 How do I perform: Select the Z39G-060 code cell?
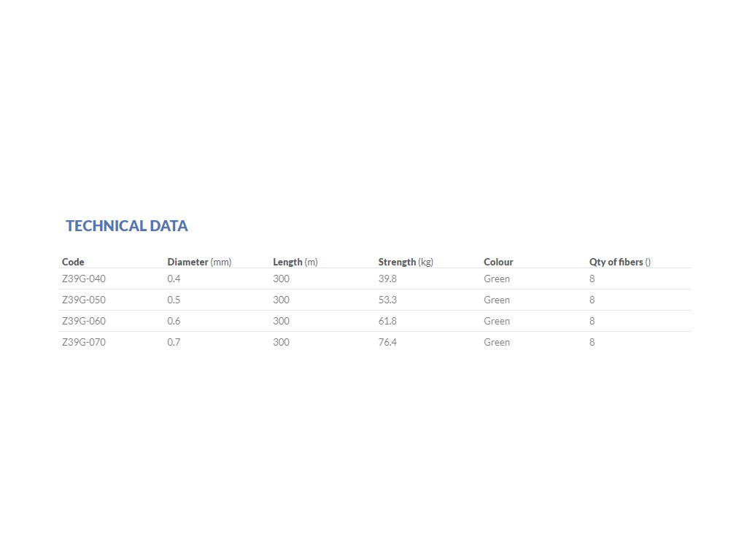point(84,321)
